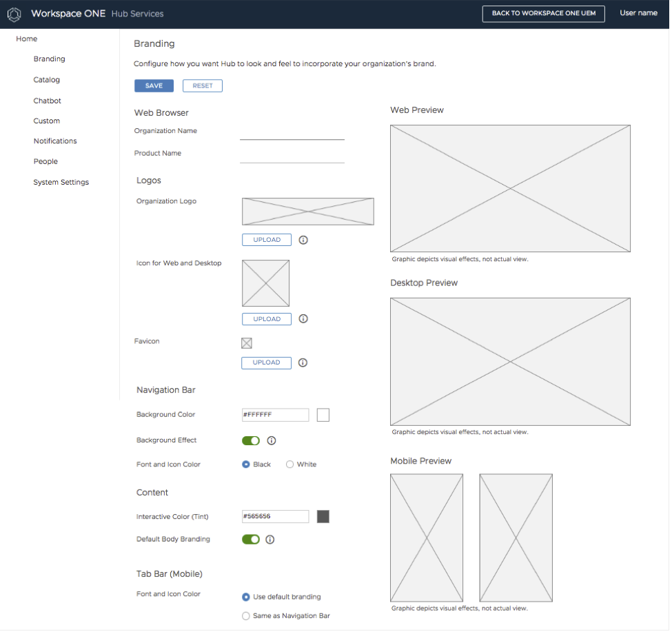This screenshot has width=672, height=634.
Task: Click the Navigation Bar section heading
Action: [166, 390]
